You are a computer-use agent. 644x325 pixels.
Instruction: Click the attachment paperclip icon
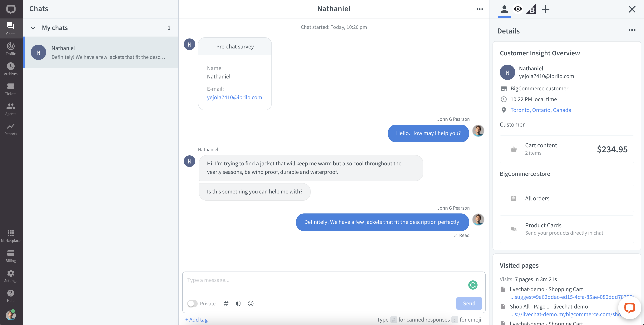tap(238, 303)
